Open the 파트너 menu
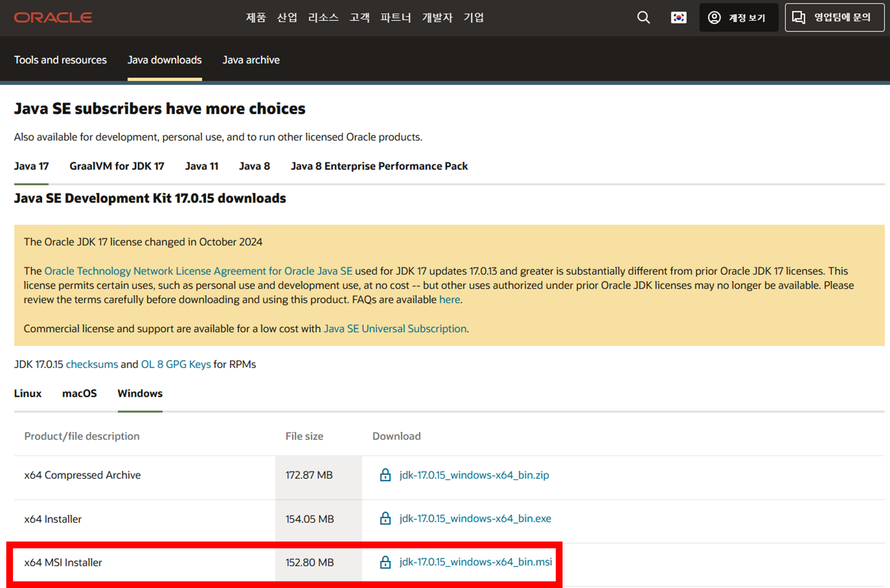 [396, 18]
